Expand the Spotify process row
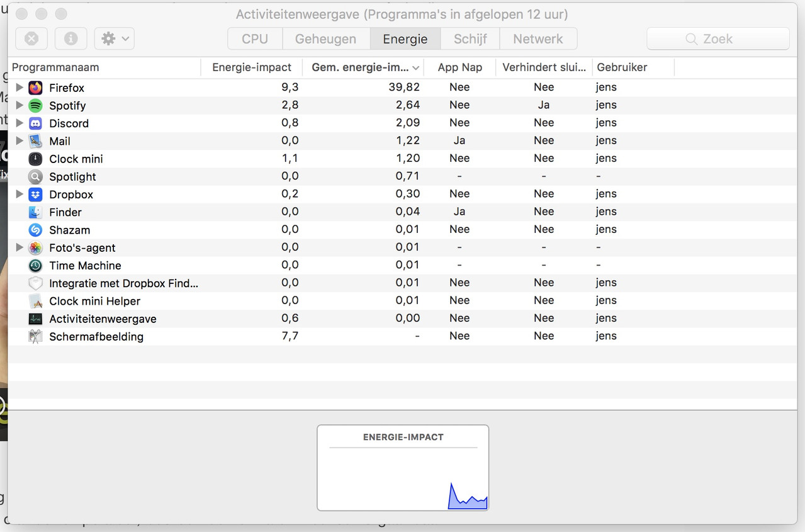This screenshot has width=805, height=532. pyautogui.click(x=20, y=105)
